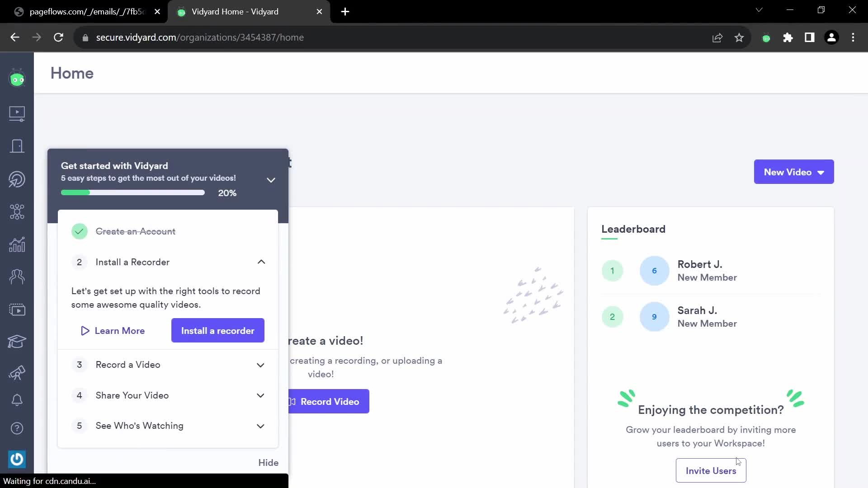Click the Robert J. name in leaderboard
Viewport: 868px width, 488px height.
pyautogui.click(x=699, y=264)
